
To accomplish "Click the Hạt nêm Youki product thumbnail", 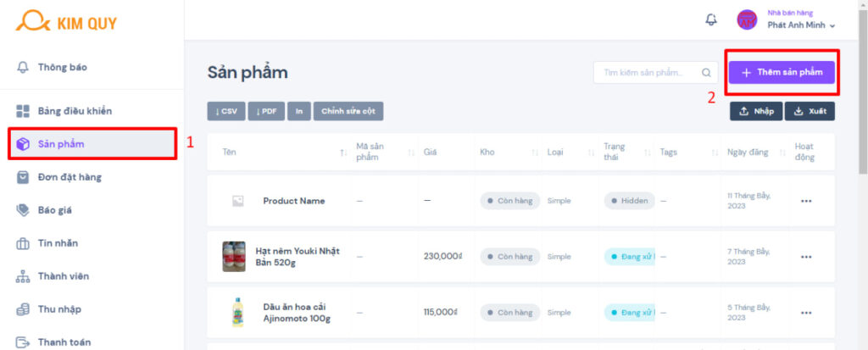I will click(234, 257).
